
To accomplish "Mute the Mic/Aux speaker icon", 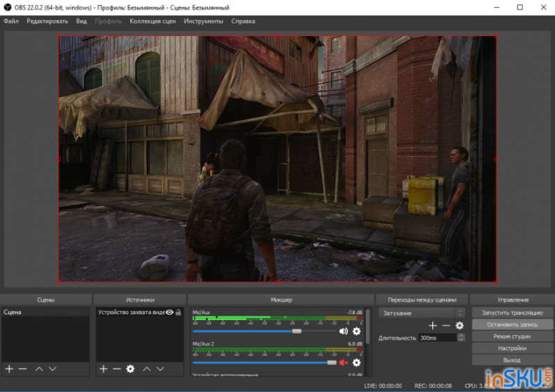I will click(343, 332).
